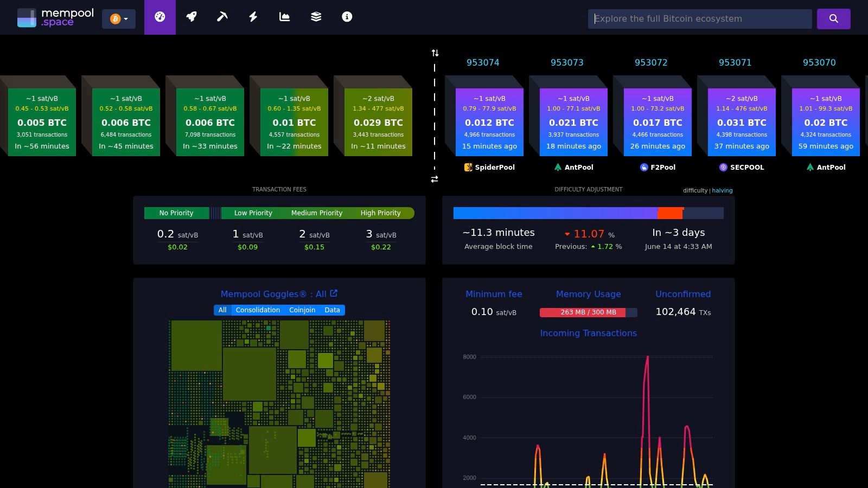The width and height of the screenshot is (868, 488).
Task: Click the Medium Priority fee label
Action: tap(317, 213)
